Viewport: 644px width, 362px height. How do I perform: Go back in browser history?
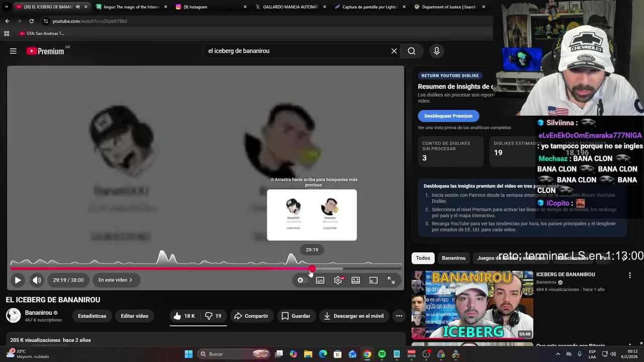tap(7, 21)
